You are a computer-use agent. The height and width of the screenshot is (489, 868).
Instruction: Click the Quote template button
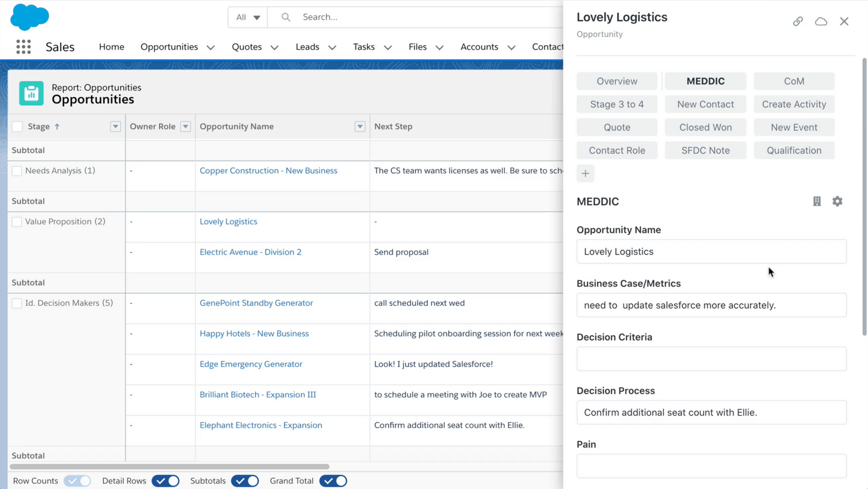(x=617, y=127)
